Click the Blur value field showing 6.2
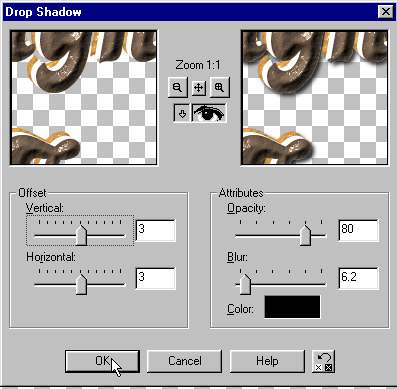397x389 pixels. click(x=358, y=278)
